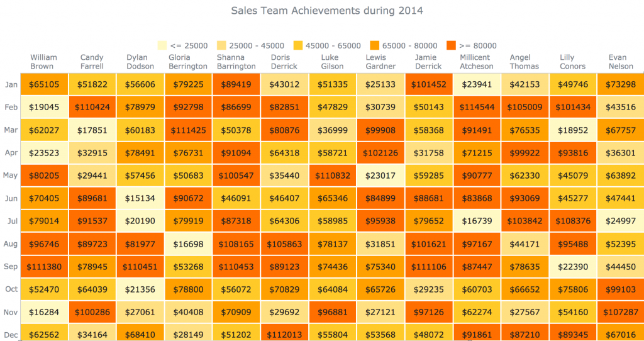Click the Feb row label

[11, 107]
